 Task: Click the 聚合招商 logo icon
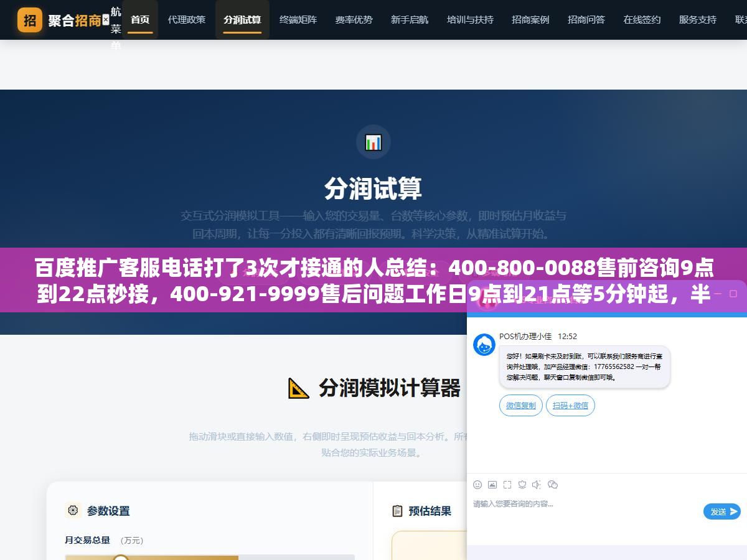(x=30, y=20)
